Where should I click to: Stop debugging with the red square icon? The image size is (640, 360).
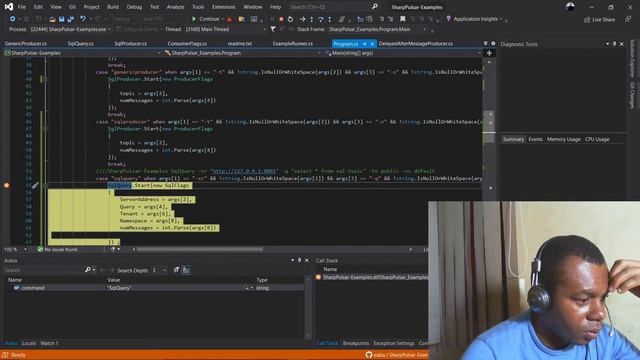(281, 19)
